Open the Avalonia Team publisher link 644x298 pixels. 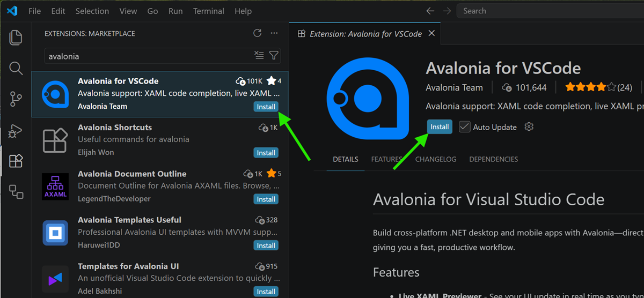(x=454, y=87)
